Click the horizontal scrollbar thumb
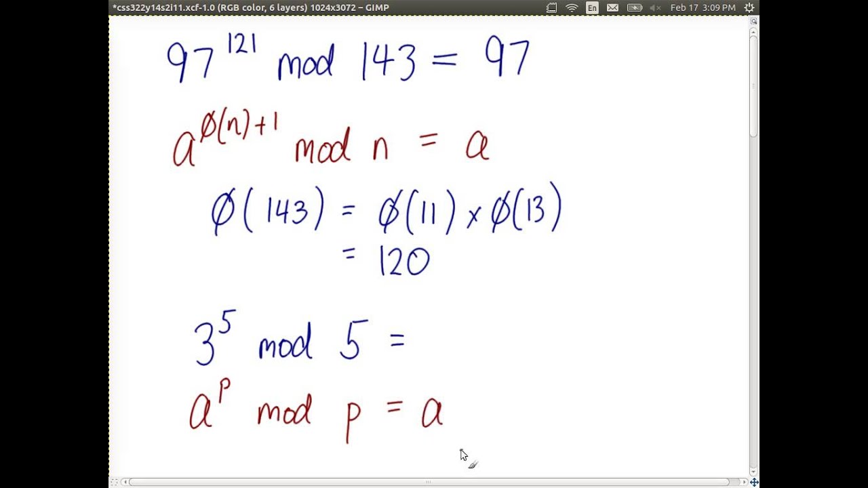Viewport: 868px width, 488px height. point(429,482)
